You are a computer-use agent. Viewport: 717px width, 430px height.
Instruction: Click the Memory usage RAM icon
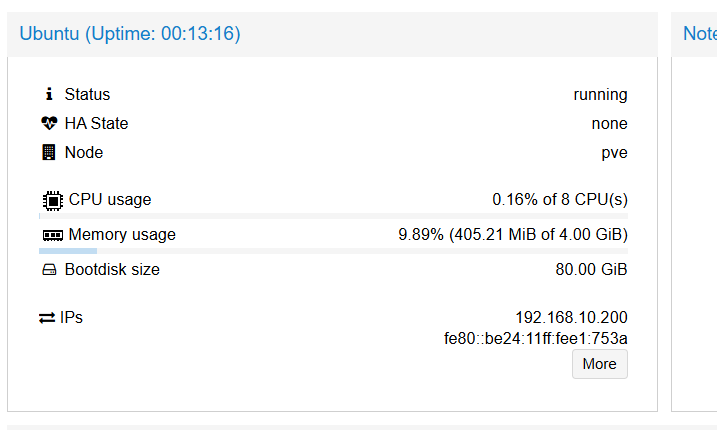click(53, 235)
